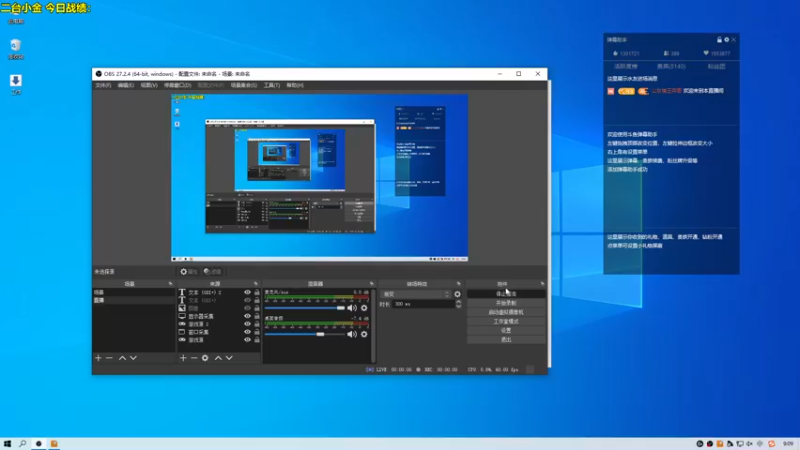
Task: Click the Start Recording button
Action: (x=506, y=303)
